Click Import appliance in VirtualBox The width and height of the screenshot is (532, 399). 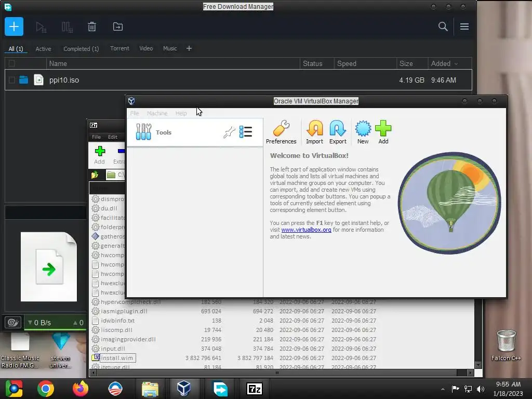tap(314, 132)
